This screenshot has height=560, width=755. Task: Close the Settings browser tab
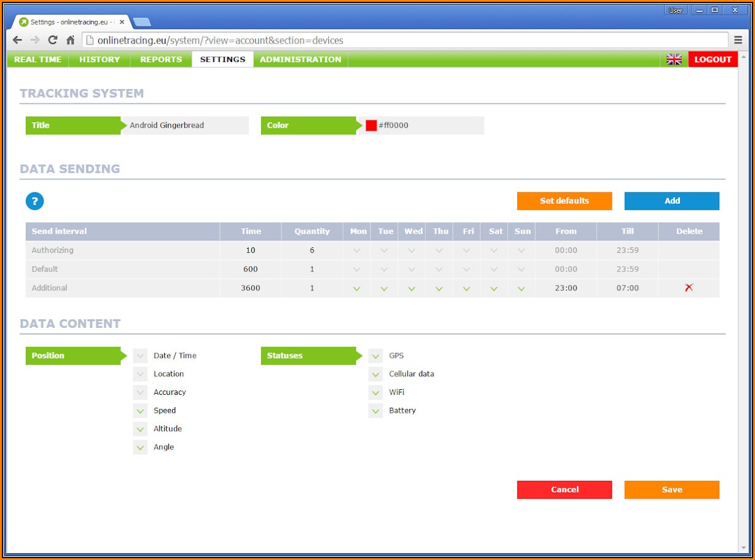coord(122,22)
